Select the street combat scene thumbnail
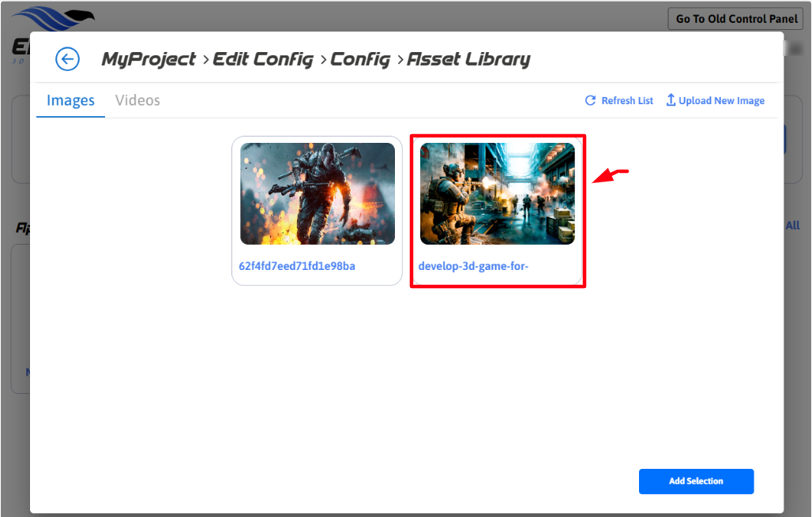The width and height of the screenshot is (812, 517). pyautogui.click(x=498, y=193)
